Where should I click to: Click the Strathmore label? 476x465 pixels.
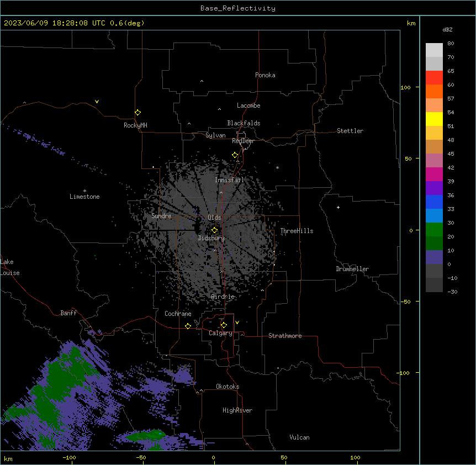click(285, 336)
